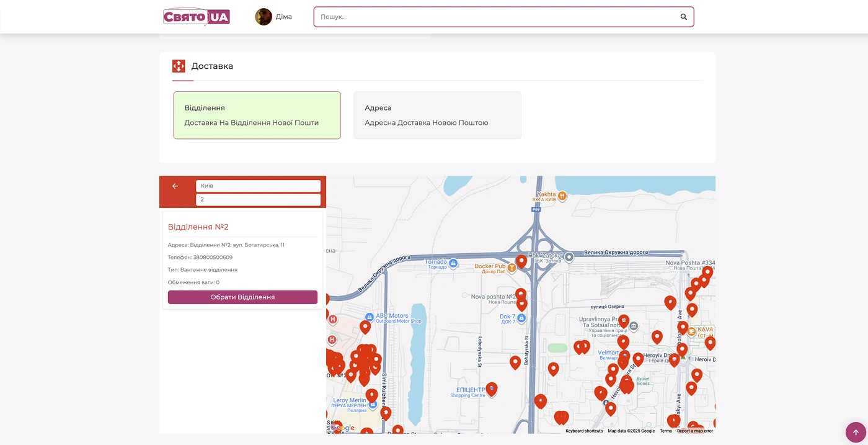Image resolution: width=868 pixels, height=445 pixels.
Task: Click the back arrow in branch panel
Action: pyautogui.click(x=175, y=186)
